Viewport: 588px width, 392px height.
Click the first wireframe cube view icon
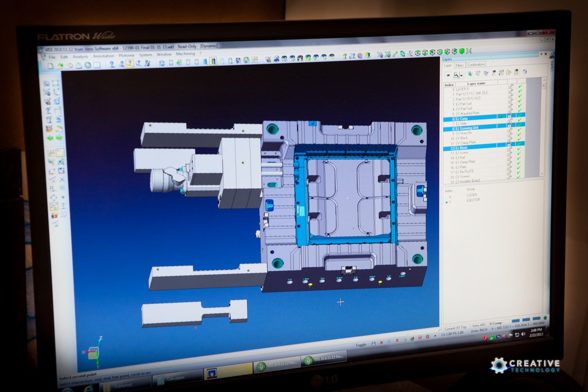tap(417, 53)
